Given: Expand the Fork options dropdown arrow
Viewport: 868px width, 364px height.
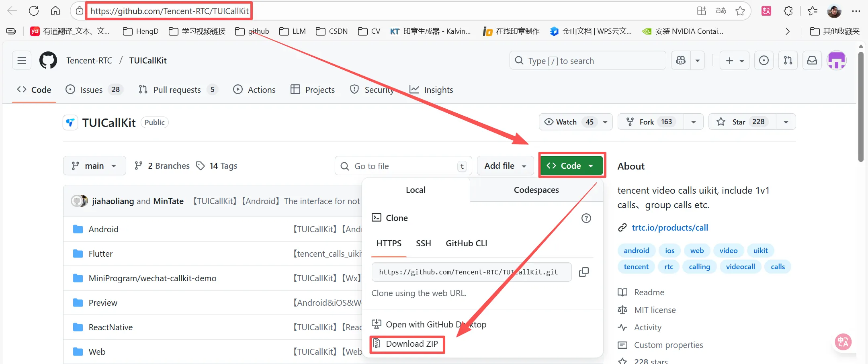Looking at the screenshot, I should (x=694, y=122).
